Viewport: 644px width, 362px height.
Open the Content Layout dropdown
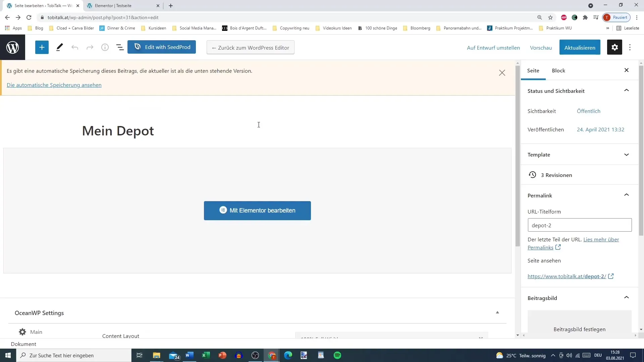pos(391,336)
